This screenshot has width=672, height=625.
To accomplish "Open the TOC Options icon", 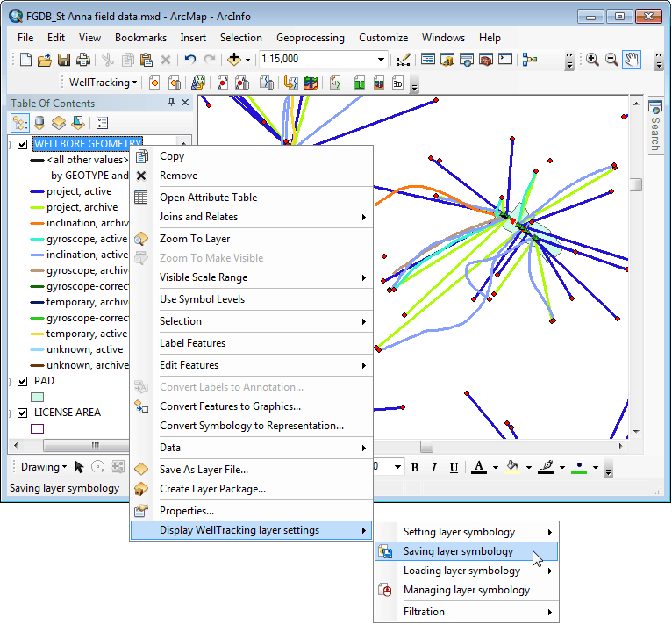I will point(102,123).
